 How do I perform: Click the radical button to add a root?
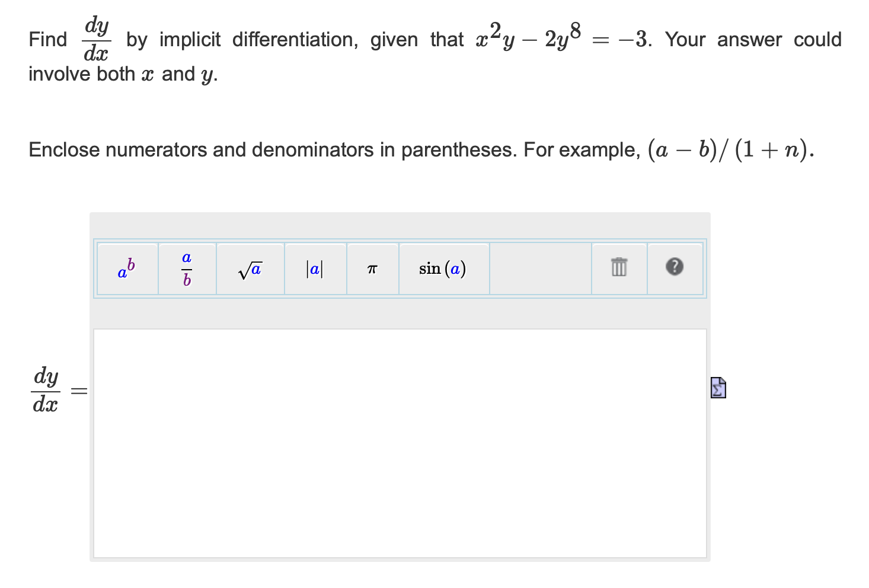tap(250, 268)
